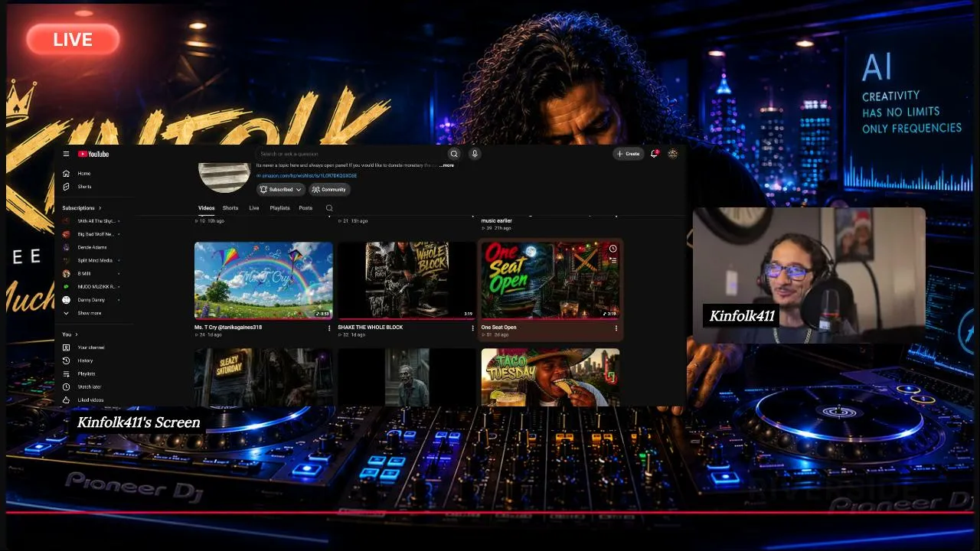Open the amazon.com wishlist link
The height and width of the screenshot is (551, 980).
[308, 176]
